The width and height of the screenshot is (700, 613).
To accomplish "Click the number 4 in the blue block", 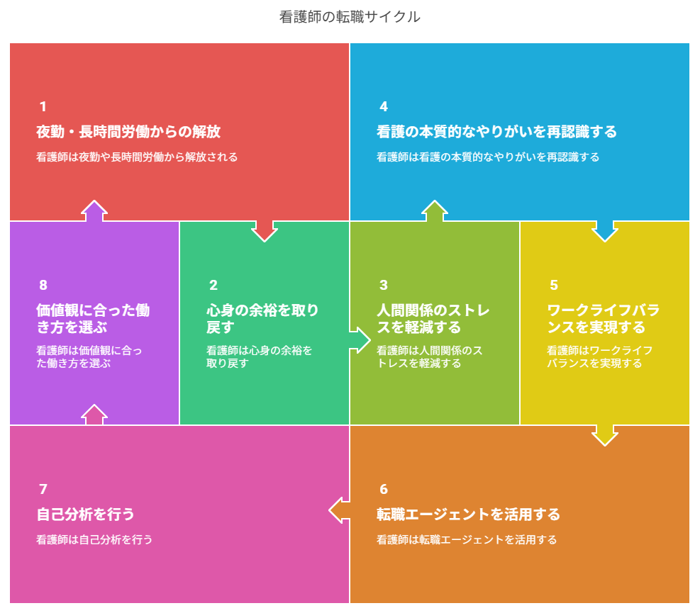I will (384, 106).
